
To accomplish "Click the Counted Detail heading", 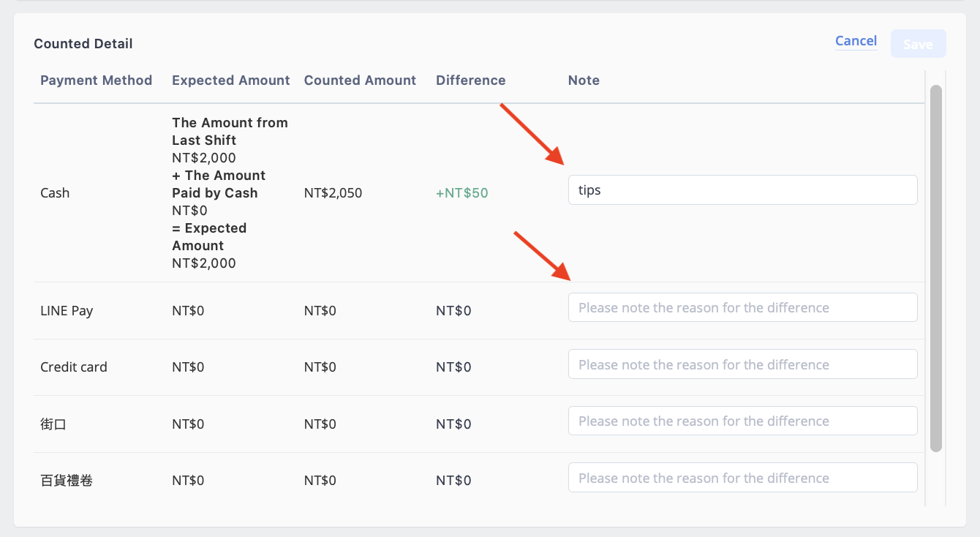I will click(83, 44).
